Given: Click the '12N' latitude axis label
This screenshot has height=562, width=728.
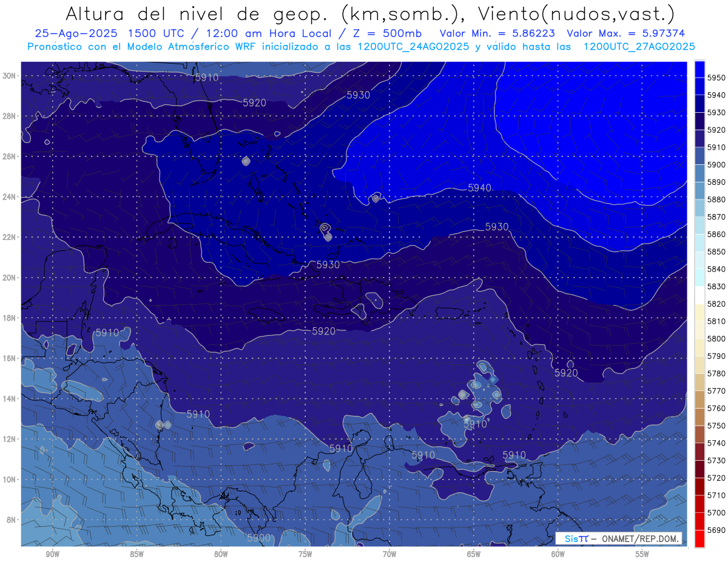Looking at the screenshot, I should point(8,439).
